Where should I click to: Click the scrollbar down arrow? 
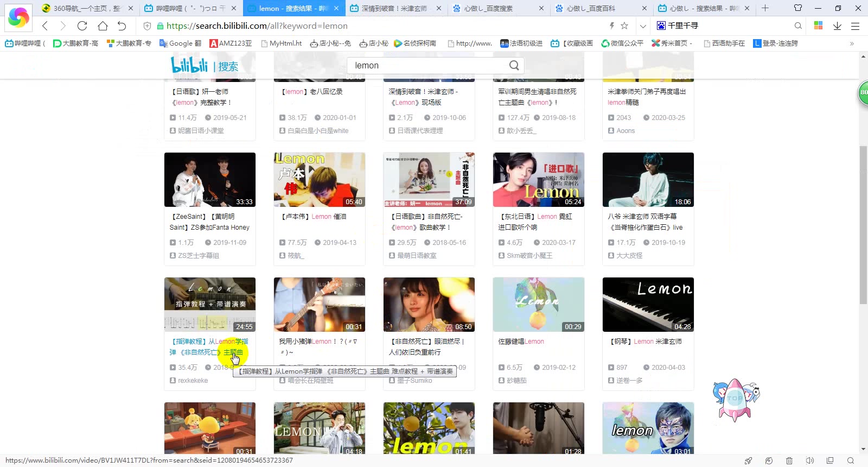pos(864,450)
